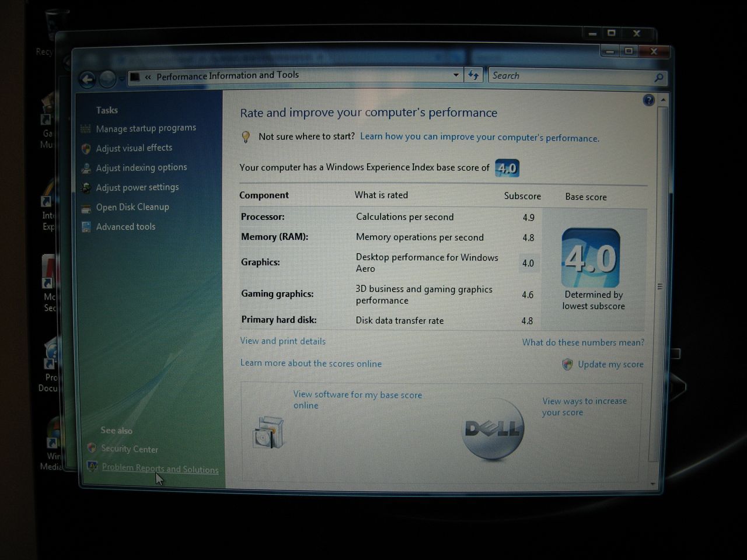Viewport: 747px width, 560px height.
Task: Open Adjust power settings task
Action: coord(137,188)
